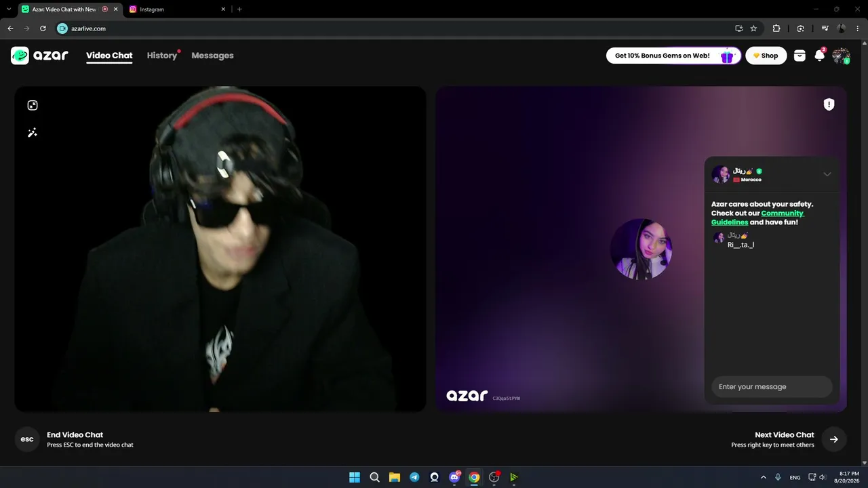
Task: Click the camera site-info icon in address bar
Action: pos(62,28)
